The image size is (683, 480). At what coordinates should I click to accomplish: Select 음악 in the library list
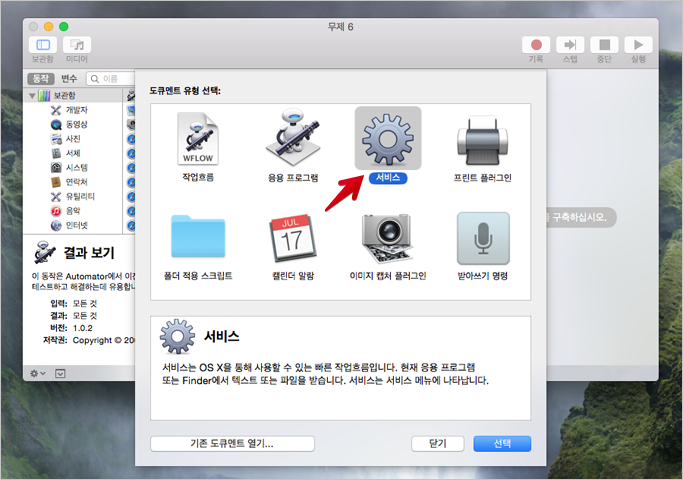pos(73,210)
